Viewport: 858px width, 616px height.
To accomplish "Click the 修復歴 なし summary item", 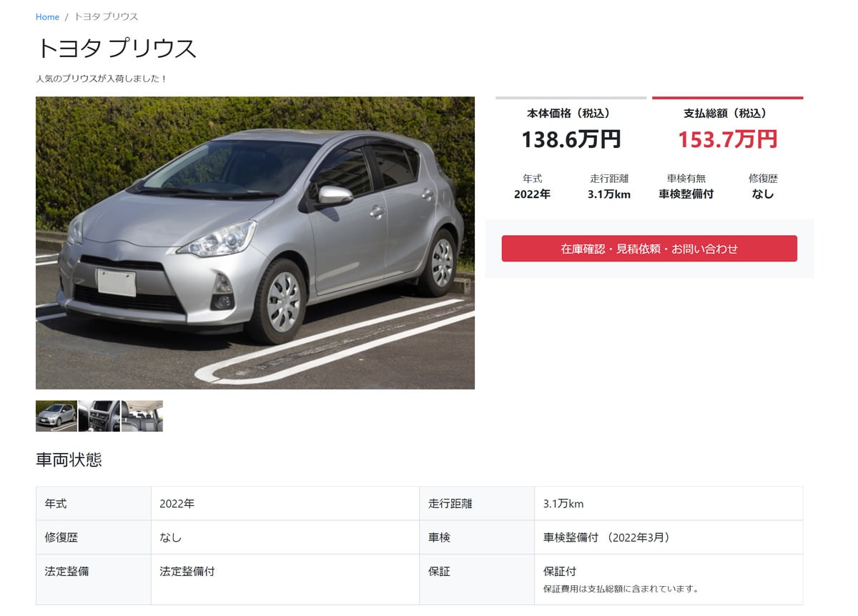I will pos(763,187).
